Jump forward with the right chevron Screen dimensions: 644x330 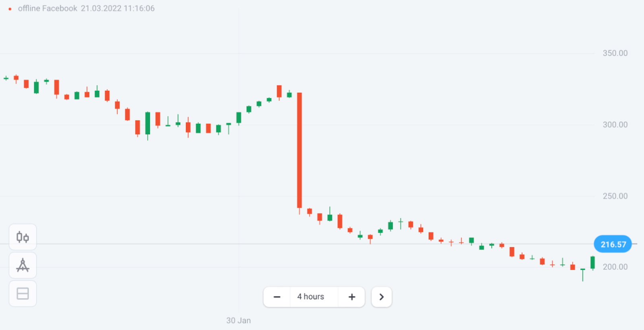[x=382, y=297]
